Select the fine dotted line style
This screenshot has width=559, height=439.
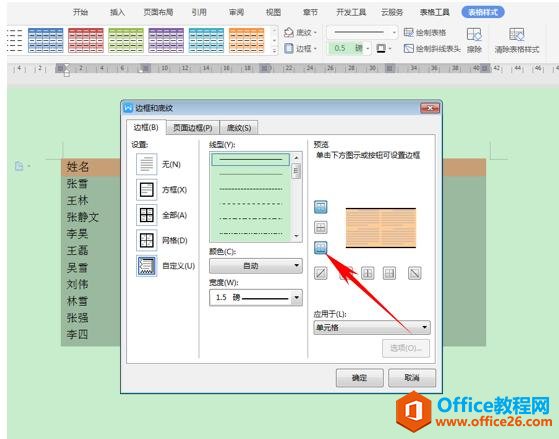tap(251, 189)
